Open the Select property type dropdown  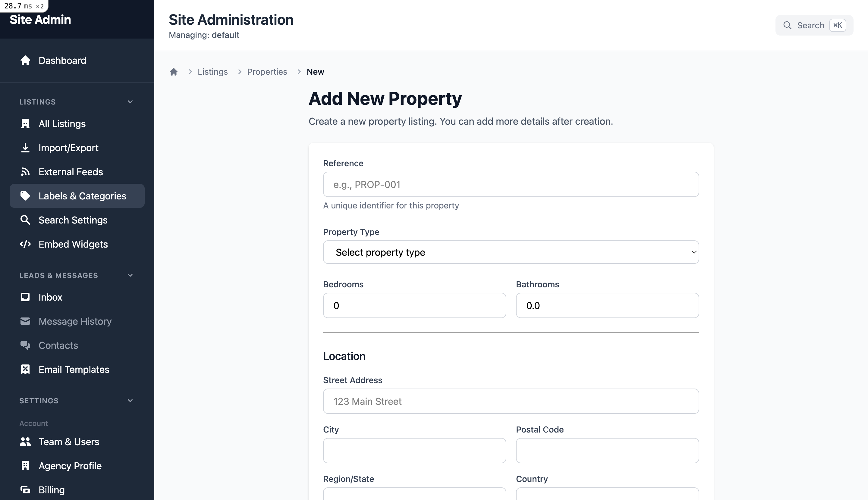tap(511, 252)
